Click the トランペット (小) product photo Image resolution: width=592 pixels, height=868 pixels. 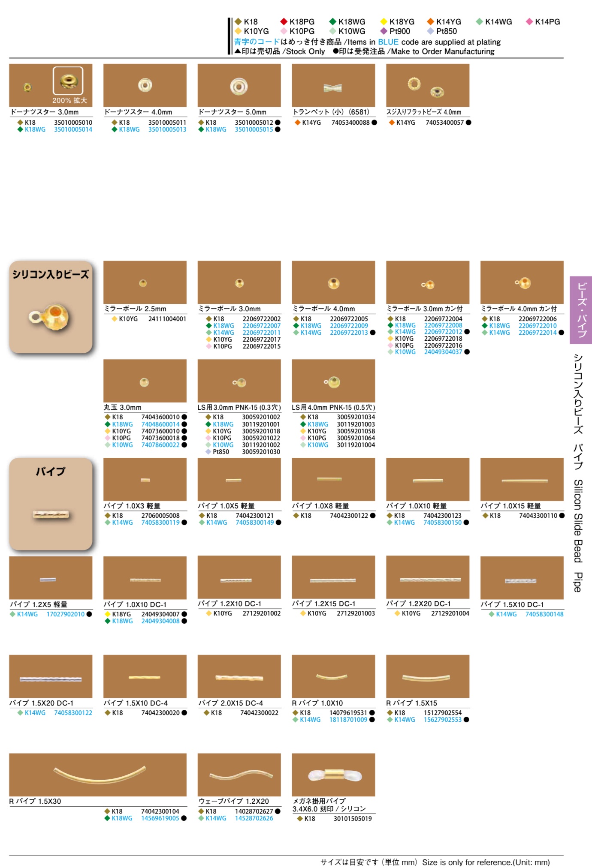coord(333,86)
